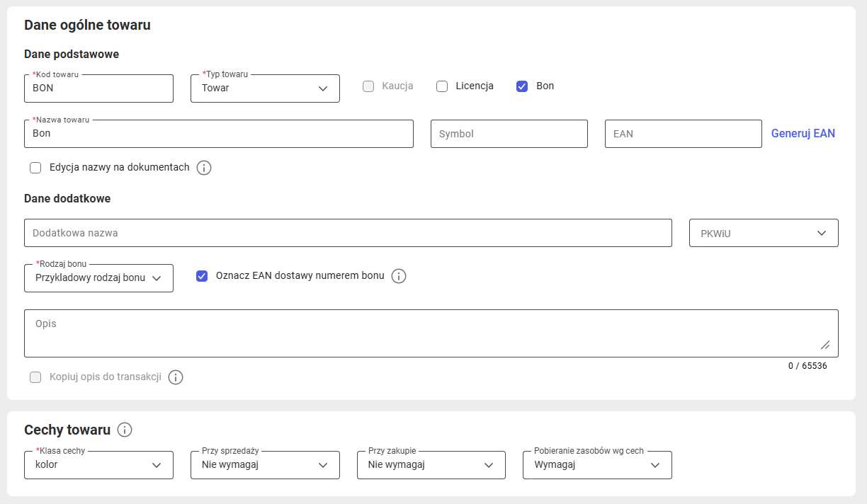Open info tooltip for Edycja nazwy na dokumentach
The image size is (867, 504).
[x=204, y=168]
